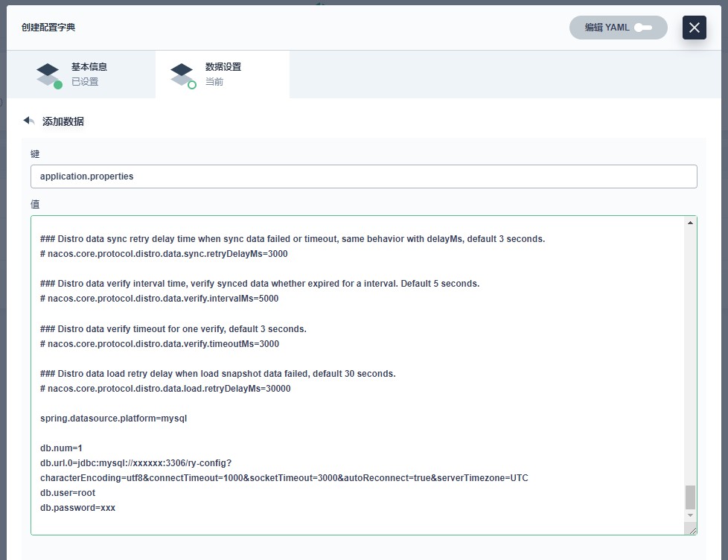Click the 数据设置 layered stack icon

(x=182, y=74)
